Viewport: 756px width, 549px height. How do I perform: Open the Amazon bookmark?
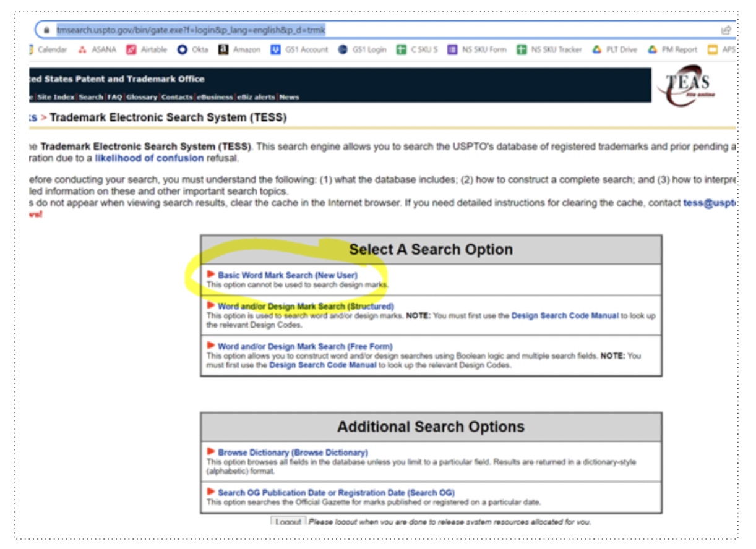pos(239,50)
